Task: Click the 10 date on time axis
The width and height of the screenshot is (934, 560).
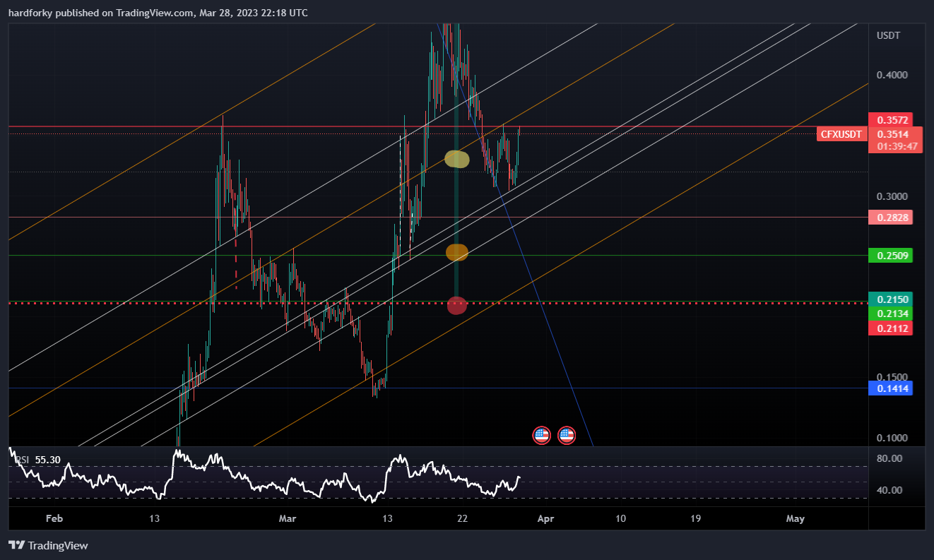Action: [x=620, y=518]
